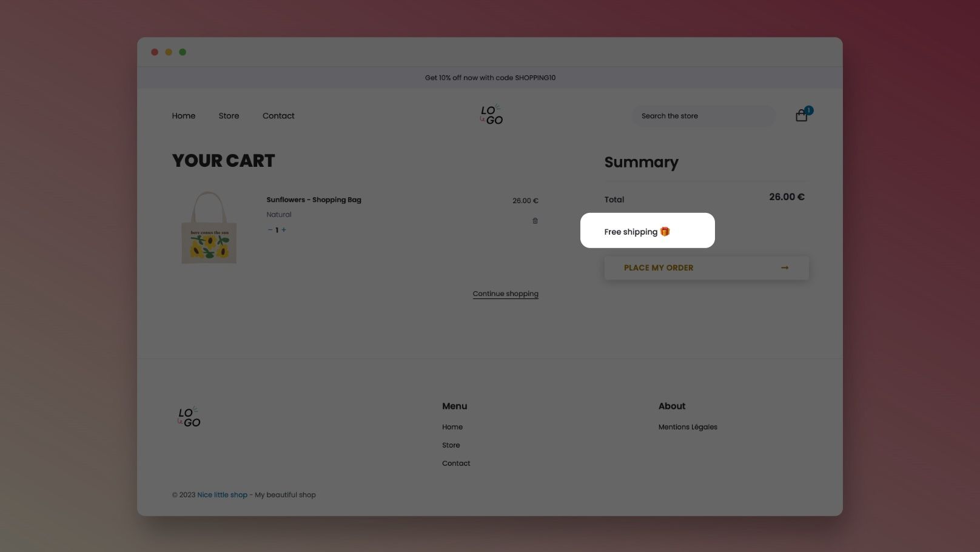Increase quantity with plus button

(x=284, y=230)
